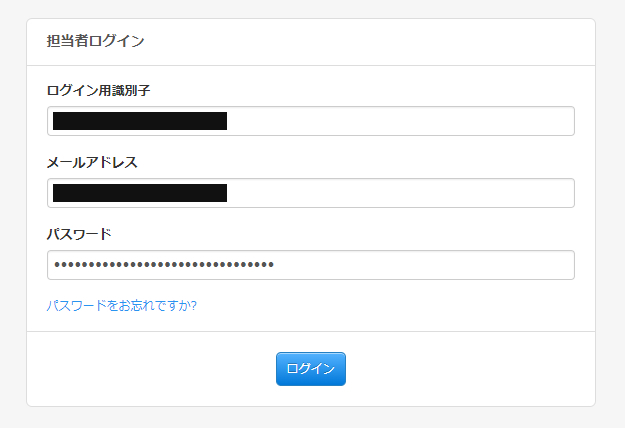Click blank space right of the forgot-password link
This screenshot has height=428, width=625.
pyautogui.click(x=400, y=305)
